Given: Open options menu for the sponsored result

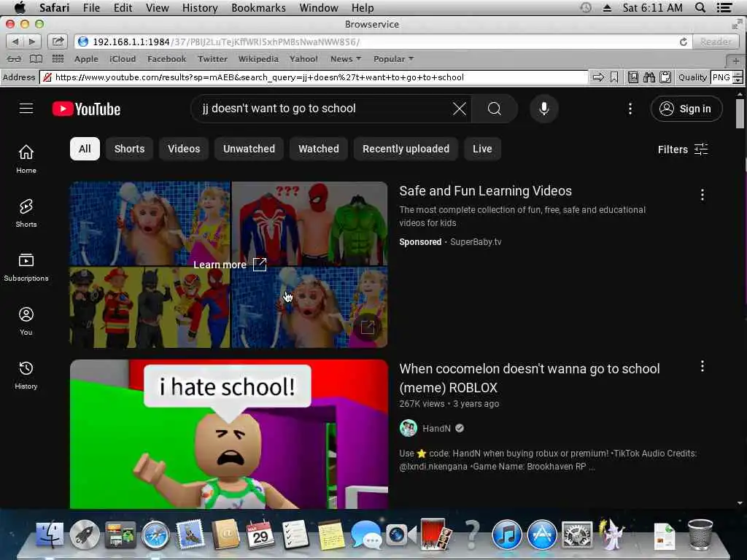Looking at the screenshot, I should click(703, 194).
